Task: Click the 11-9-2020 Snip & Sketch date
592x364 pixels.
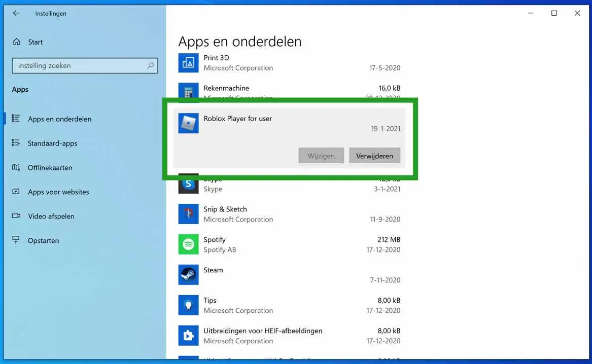Action: [x=385, y=220]
